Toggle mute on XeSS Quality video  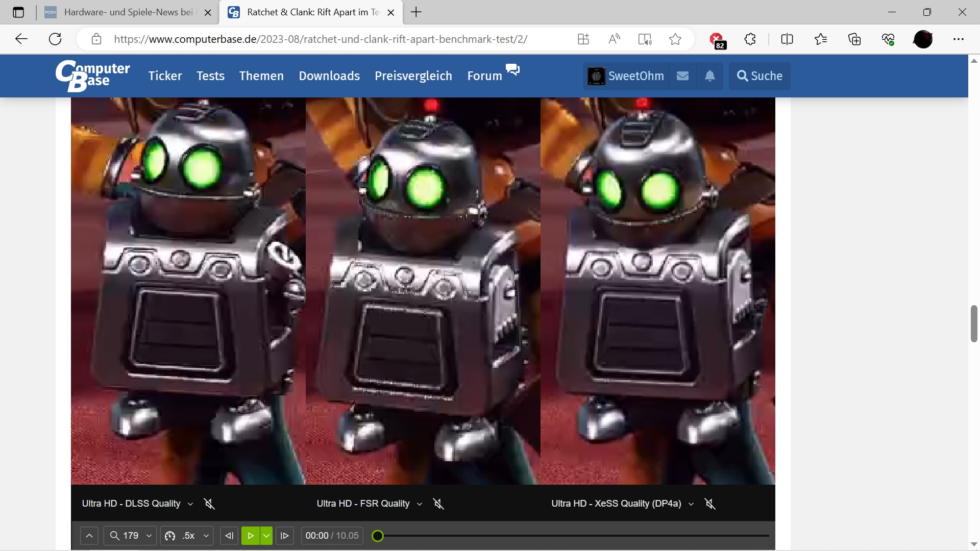710,504
